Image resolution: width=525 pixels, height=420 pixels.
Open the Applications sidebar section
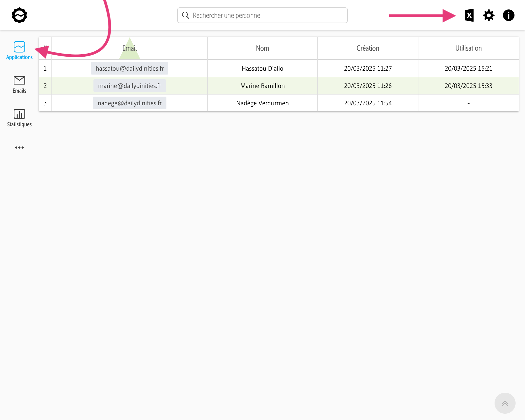pos(19,50)
